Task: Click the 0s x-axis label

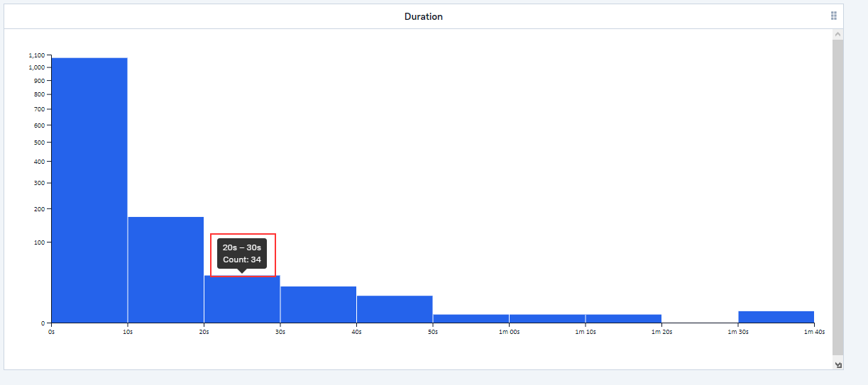Action: tap(51, 332)
